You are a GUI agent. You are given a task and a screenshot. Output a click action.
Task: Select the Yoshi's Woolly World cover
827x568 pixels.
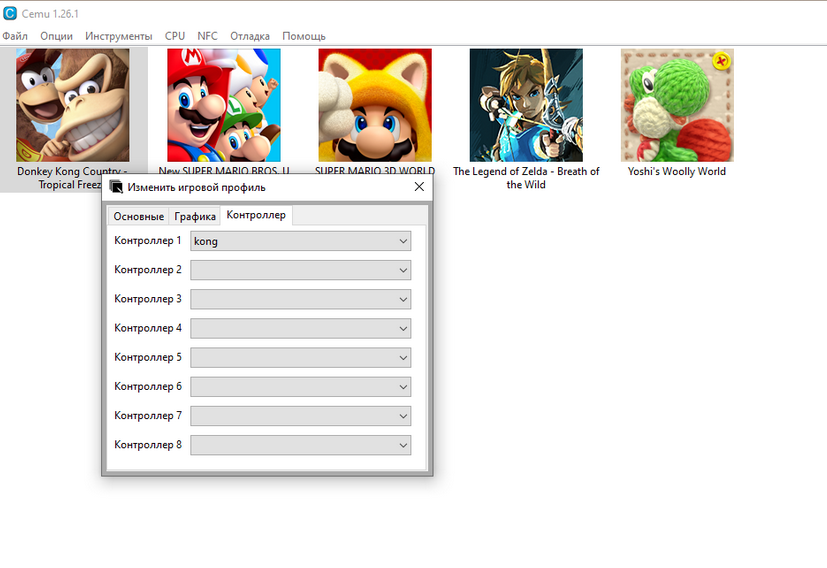click(x=677, y=105)
